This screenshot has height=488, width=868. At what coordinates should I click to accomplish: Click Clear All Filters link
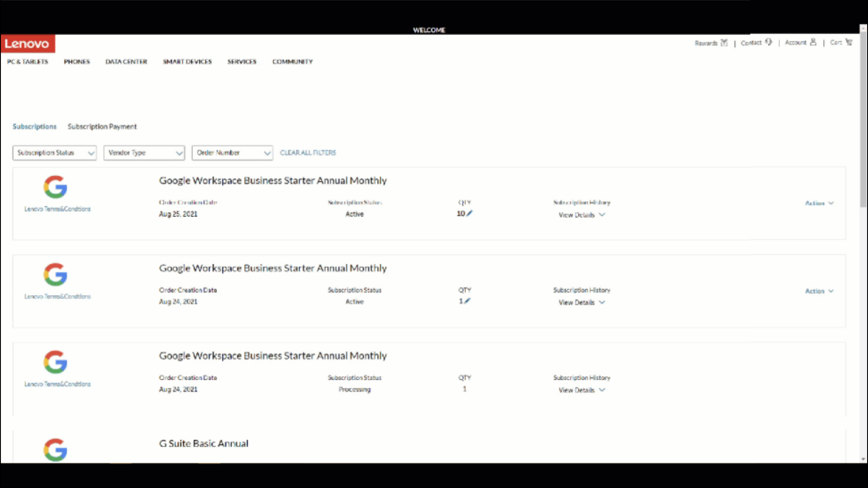pos(308,153)
